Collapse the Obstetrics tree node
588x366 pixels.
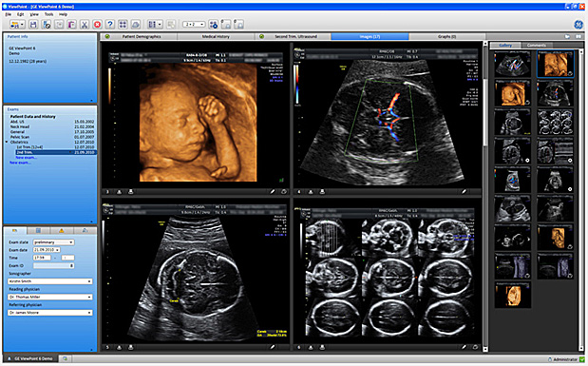coord(7,143)
